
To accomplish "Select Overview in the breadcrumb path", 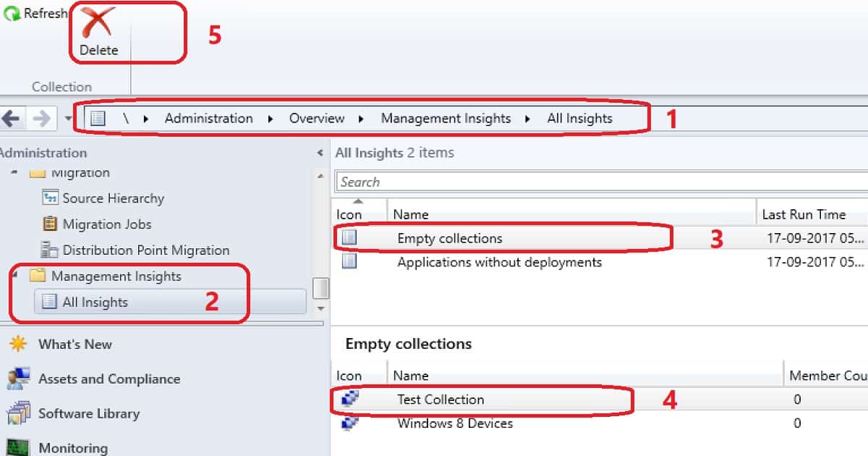I will (317, 119).
